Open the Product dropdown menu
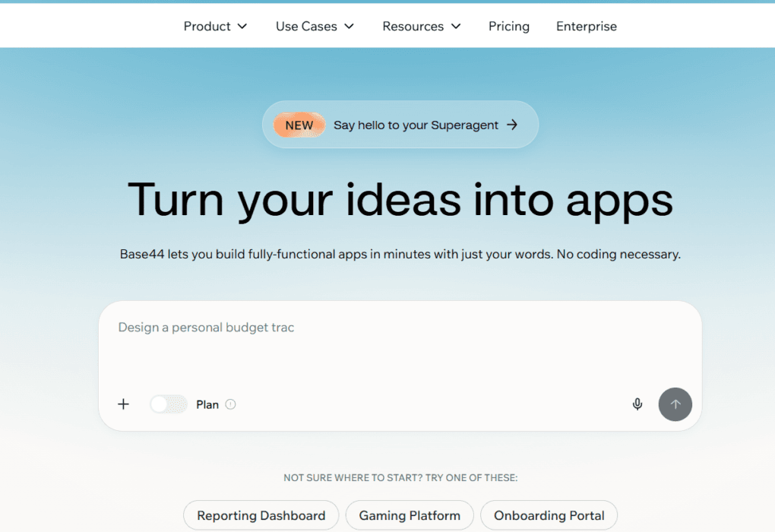 point(207,27)
